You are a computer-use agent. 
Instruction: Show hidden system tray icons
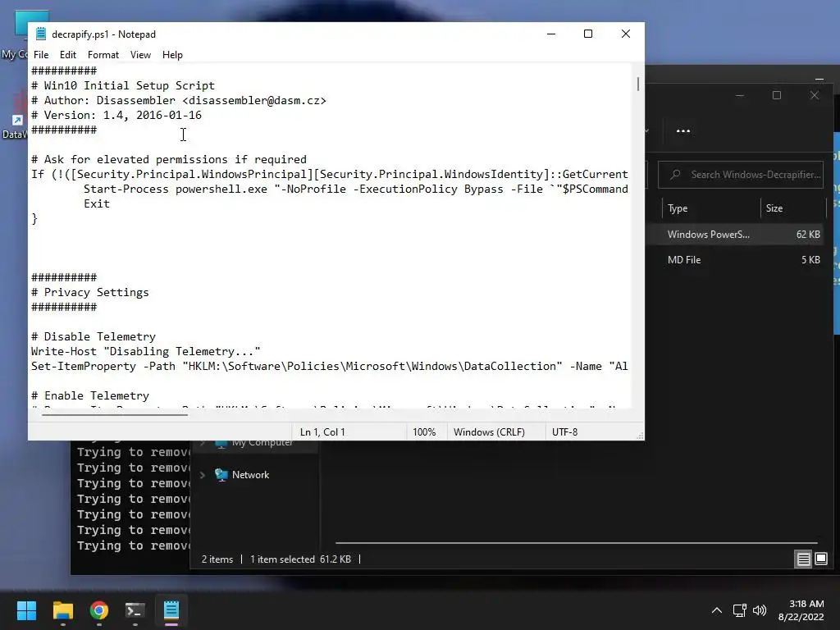[x=717, y=610]
